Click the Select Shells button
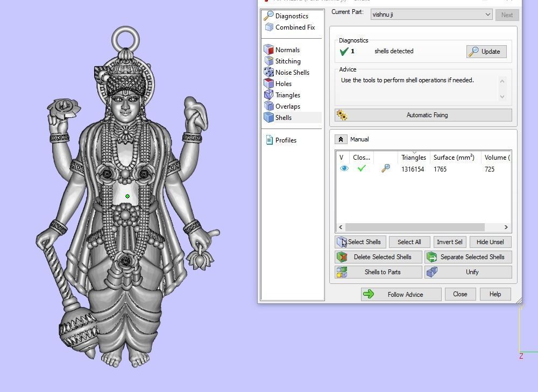Viewport: 538px width, 392px height. (x=360, y=242)
